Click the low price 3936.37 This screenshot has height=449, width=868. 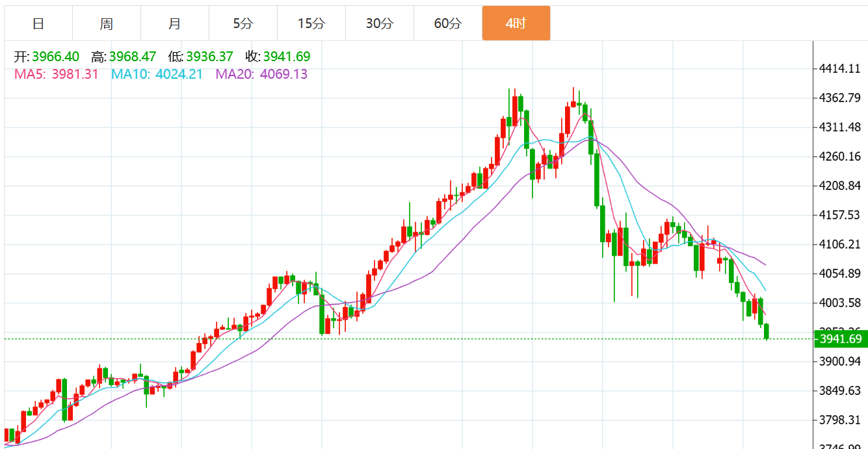(x=209, y=57)
